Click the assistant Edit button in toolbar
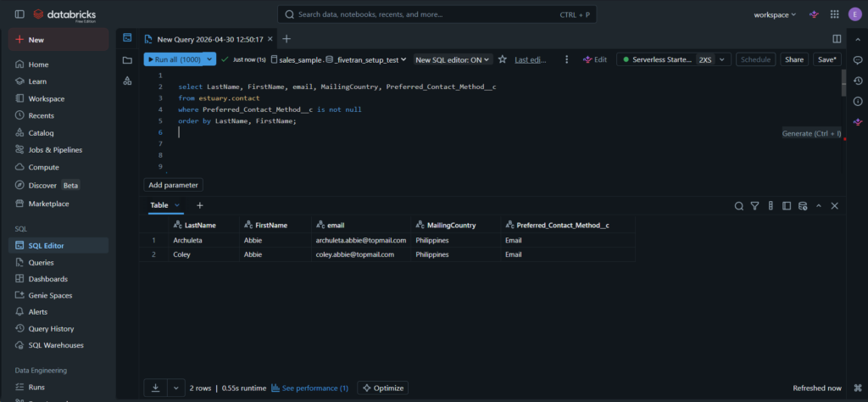 (x=595, y=59)
